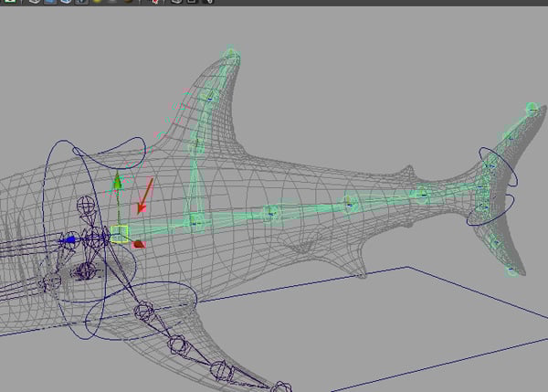The image size is (548, 392).
Task: Select the joint at the upper tail fin tip
Action: [x=532, y=109]
